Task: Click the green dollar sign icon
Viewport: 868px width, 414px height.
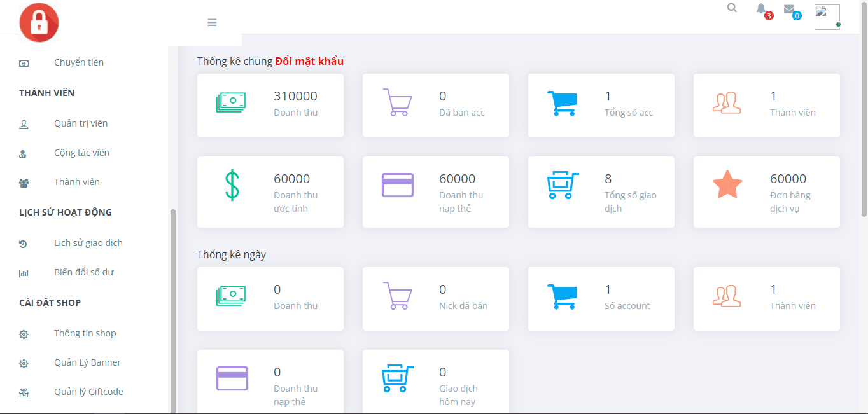Action: [x=232, y=185]
